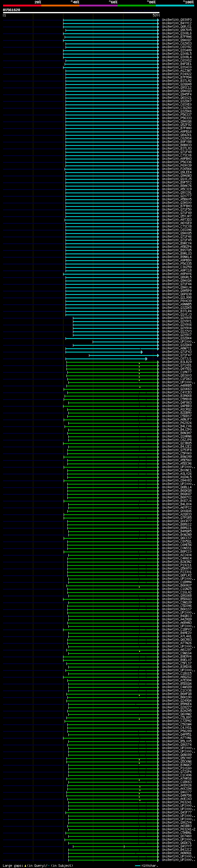Click cyan alignment bar for UniRef100_Q93VP3

click(111, 20)
